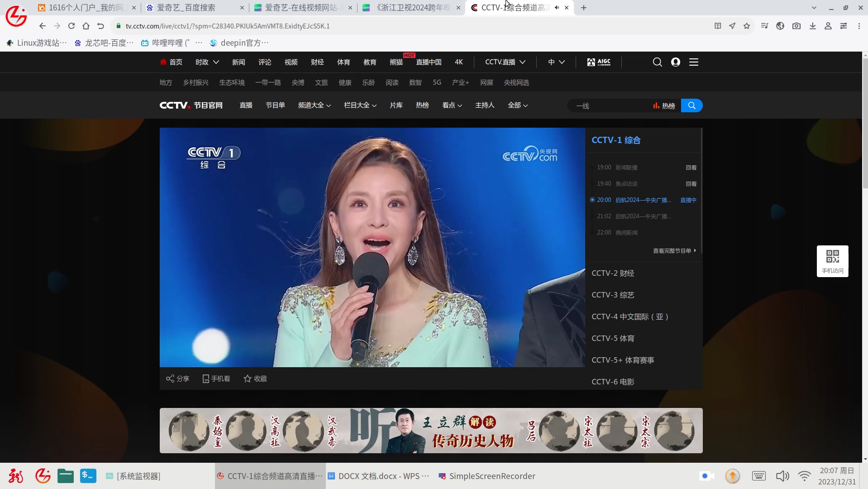Screen dimensions: 868x489
Task: Share the live stream via 分享
Action: pyautogui.click(x=178, y=379)
